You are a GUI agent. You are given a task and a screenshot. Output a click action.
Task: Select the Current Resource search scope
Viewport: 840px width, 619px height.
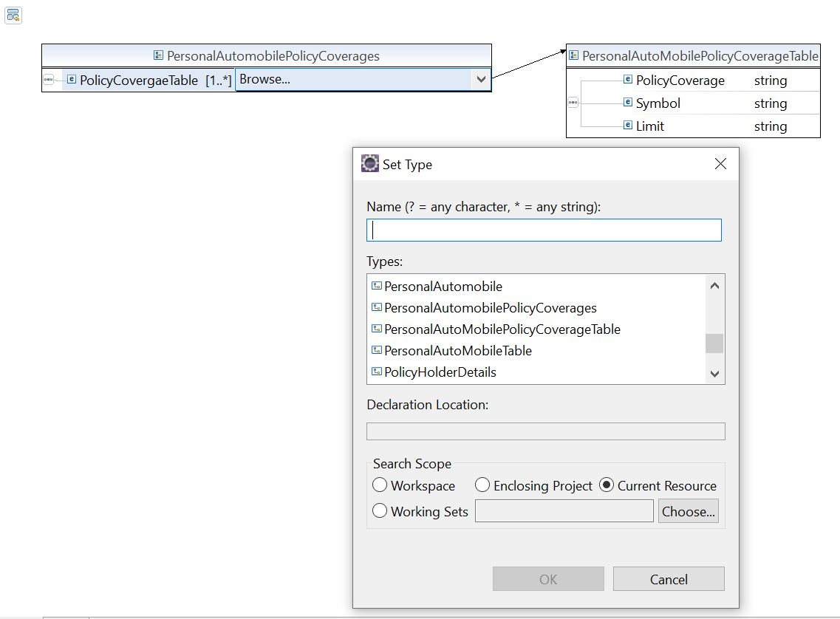[607, 485]
